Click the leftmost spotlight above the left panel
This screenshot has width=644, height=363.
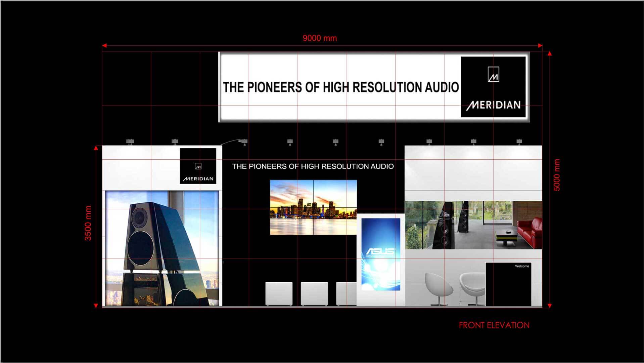130,142
